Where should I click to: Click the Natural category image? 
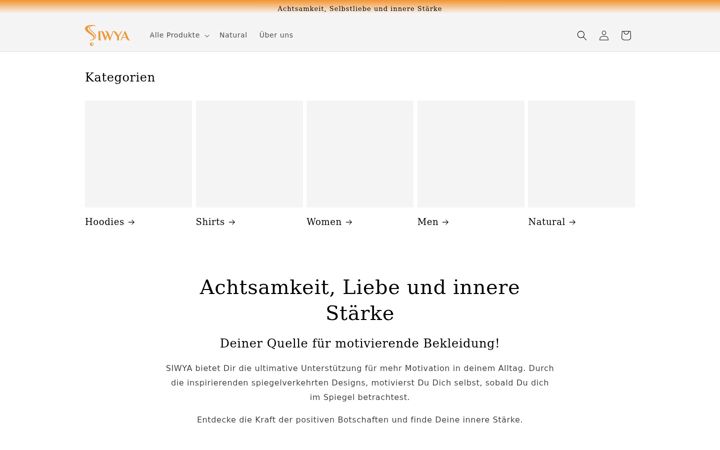pyautogui.click(x=581, y=154)
